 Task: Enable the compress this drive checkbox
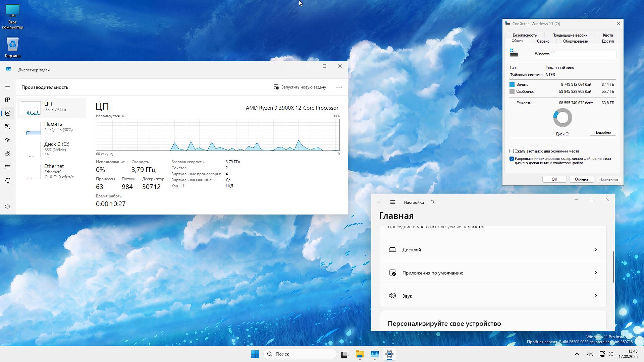pos(512,151)
